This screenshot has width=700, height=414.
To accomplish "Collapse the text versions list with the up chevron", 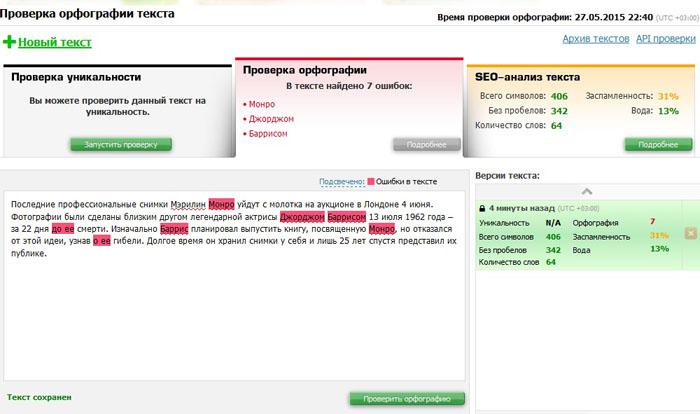I will click(x=587, y=192).
